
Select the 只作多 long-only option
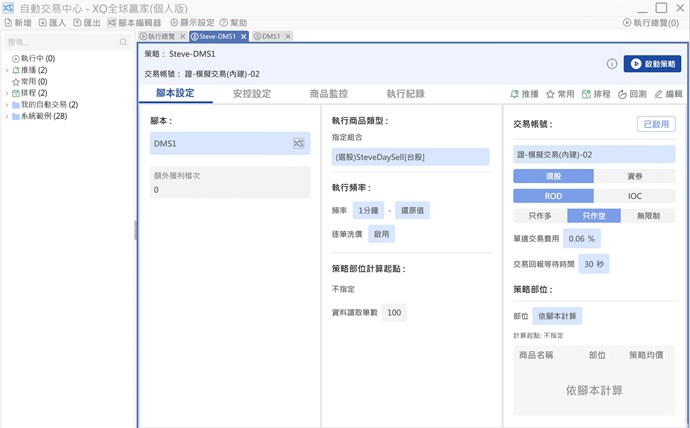[x=539, y=216]
